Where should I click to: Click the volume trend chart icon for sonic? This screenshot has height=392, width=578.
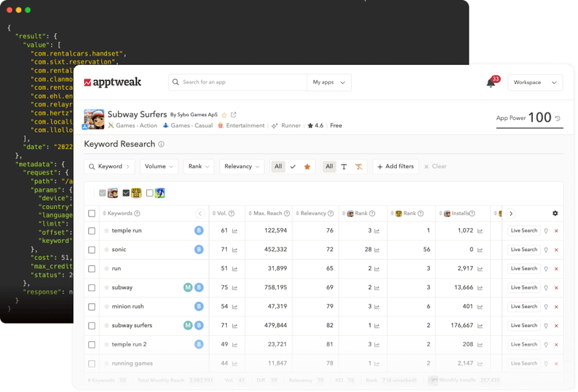[x=235, y=250]
